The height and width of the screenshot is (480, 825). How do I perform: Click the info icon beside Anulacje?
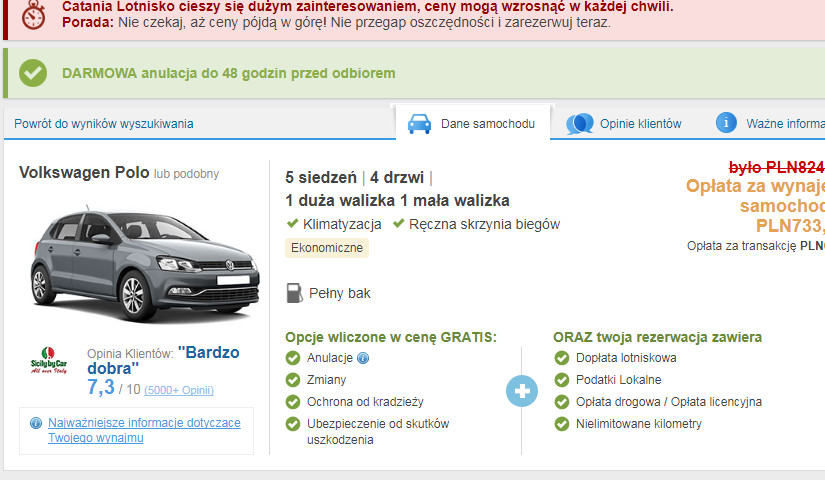tap(363, 358)
